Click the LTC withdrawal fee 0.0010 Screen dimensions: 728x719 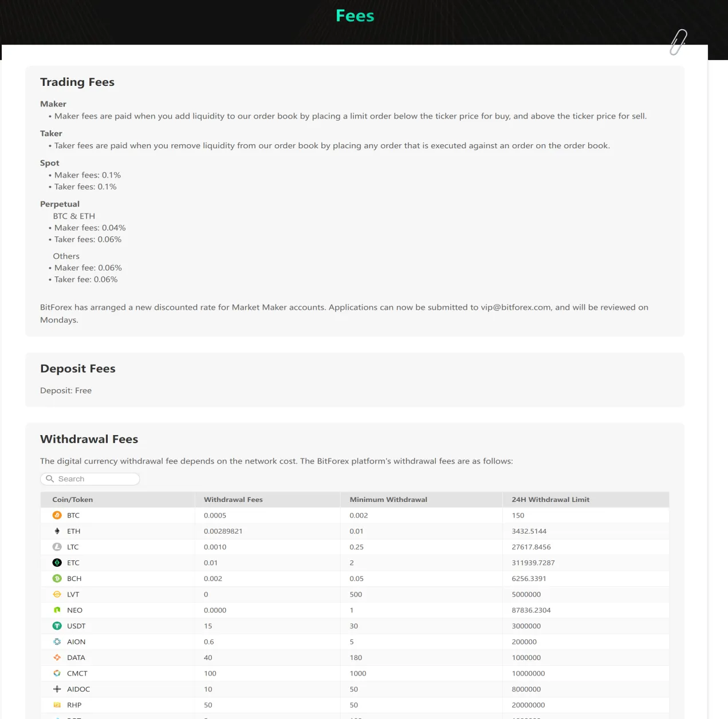[x=215, y=547]
